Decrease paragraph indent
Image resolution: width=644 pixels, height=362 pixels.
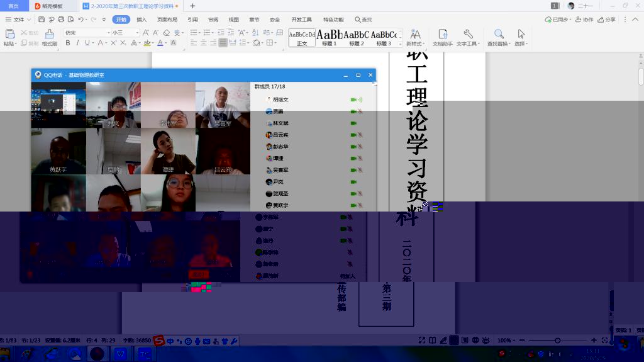[221, 33]
